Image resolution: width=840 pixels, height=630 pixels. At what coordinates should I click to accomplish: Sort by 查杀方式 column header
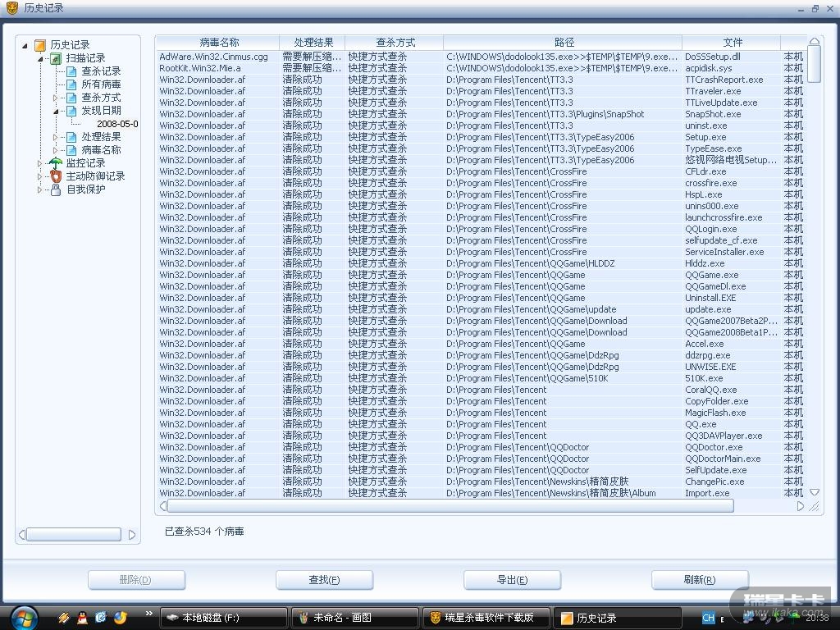tap(395, 43)
